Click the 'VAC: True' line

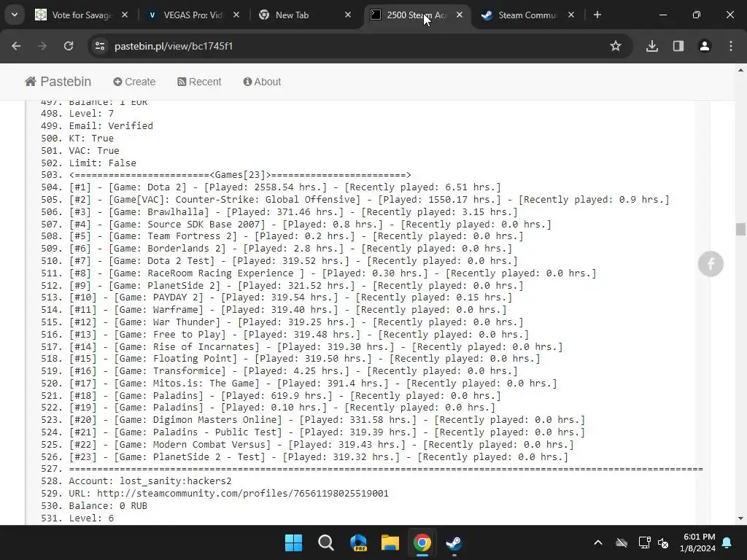tap(94, 150)
